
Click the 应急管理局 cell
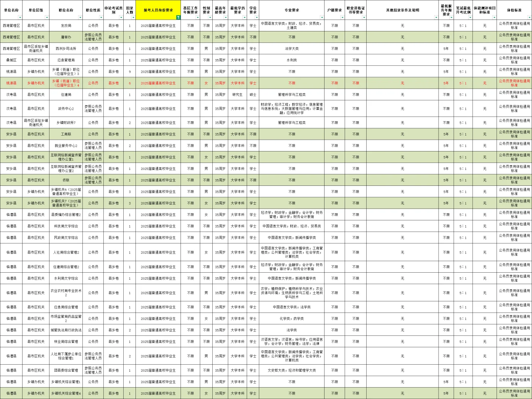[x=66, y=60]
